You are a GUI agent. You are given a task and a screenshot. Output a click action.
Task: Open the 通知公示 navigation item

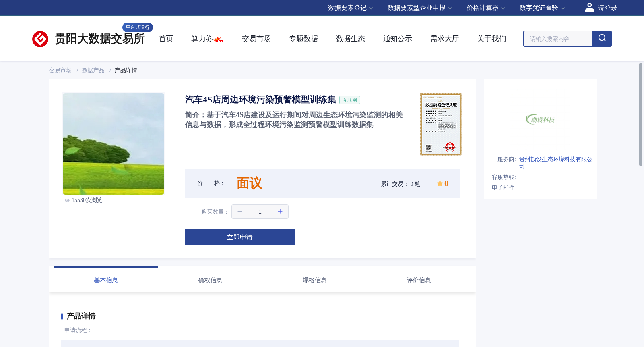[x=397, y=39]
